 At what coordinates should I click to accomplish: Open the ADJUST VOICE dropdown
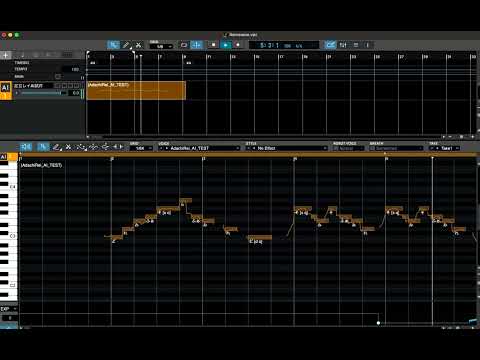point(348,148)
